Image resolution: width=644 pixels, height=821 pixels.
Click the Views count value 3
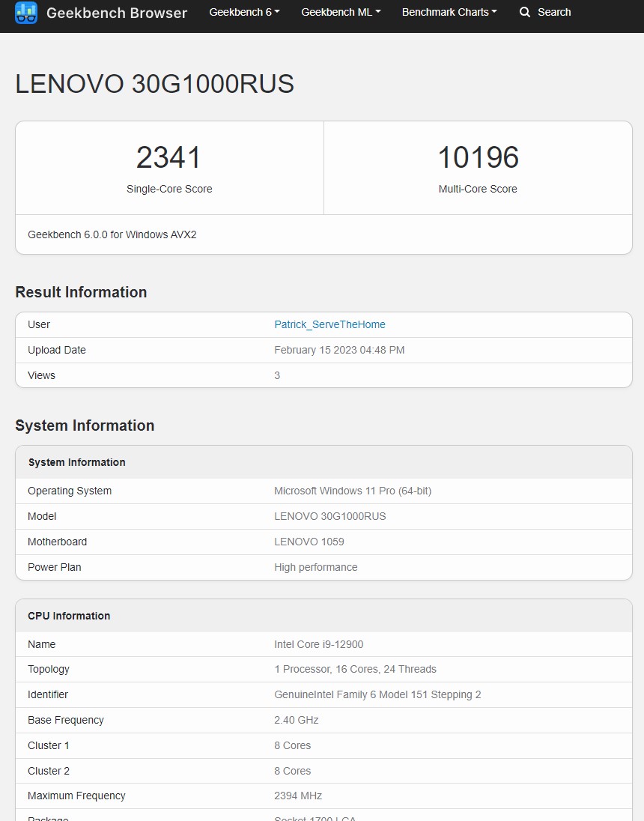(277, 375)
